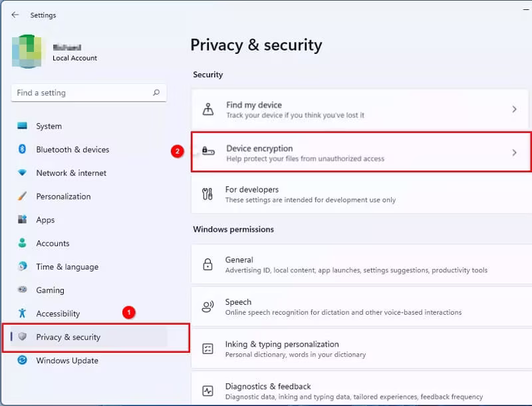Click the Find my device icon
The image size is (532, 406).
pos(207,110)
